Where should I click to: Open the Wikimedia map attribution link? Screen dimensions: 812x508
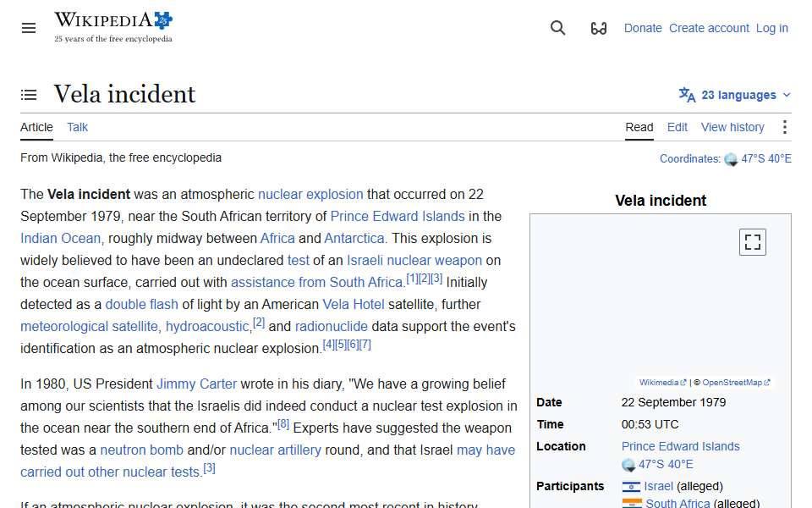click(662, 383)
